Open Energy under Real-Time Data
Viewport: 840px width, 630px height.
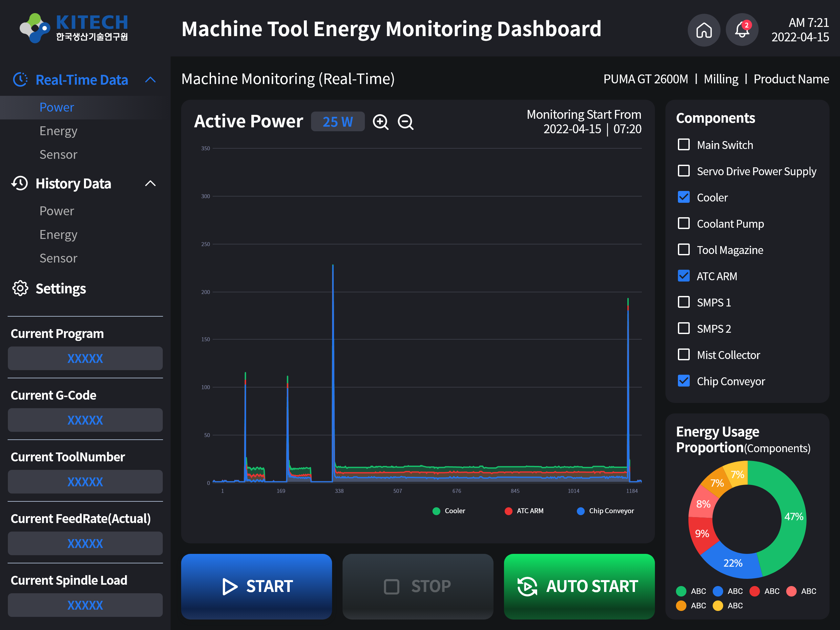(x=58, y=131)
